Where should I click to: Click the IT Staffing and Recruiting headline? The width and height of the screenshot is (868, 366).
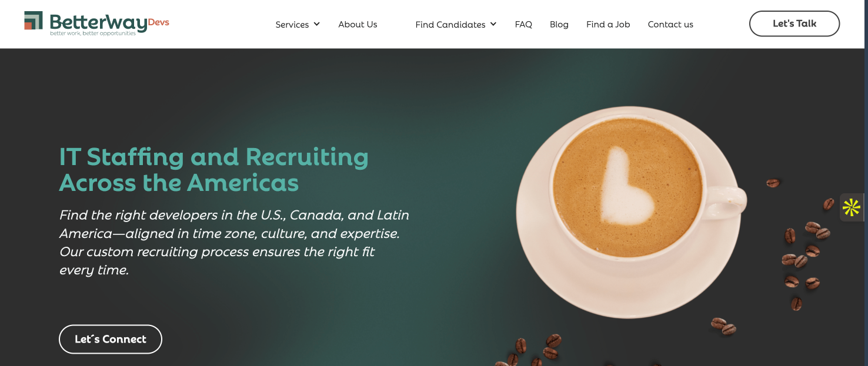click(x=214, y=169)
